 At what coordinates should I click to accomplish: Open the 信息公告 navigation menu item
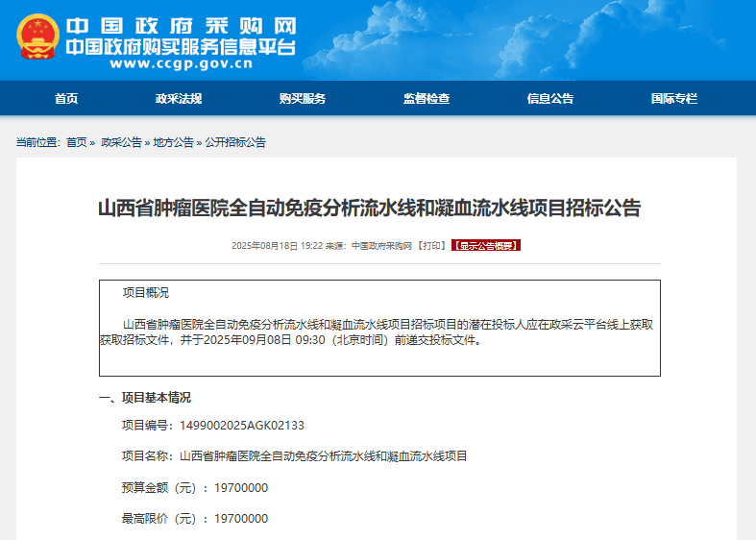(550, 98)
